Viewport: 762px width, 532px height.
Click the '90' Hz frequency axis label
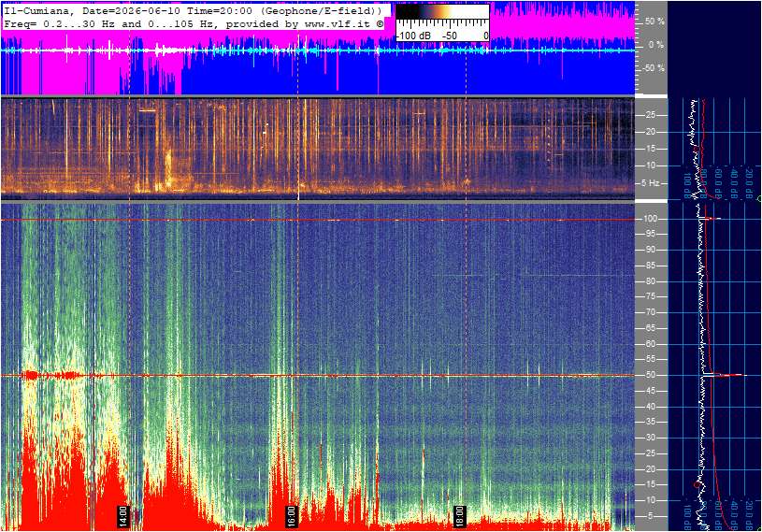click(x=650, y=250)
